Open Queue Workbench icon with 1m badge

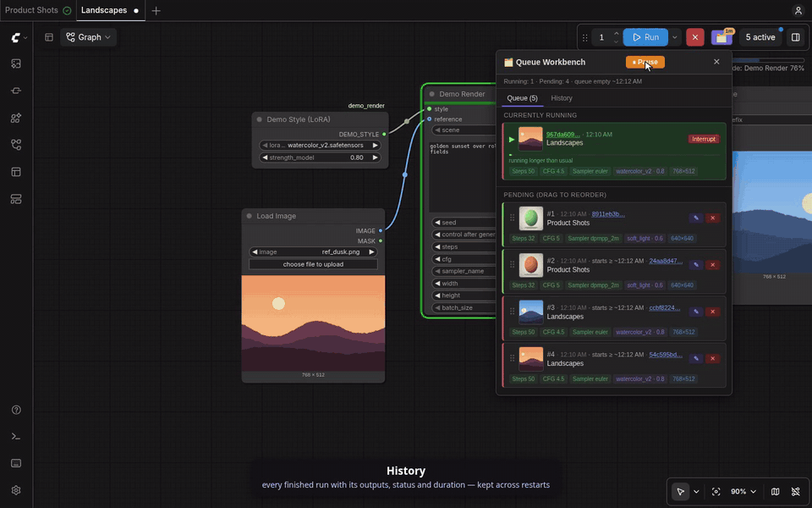(721, 37)
